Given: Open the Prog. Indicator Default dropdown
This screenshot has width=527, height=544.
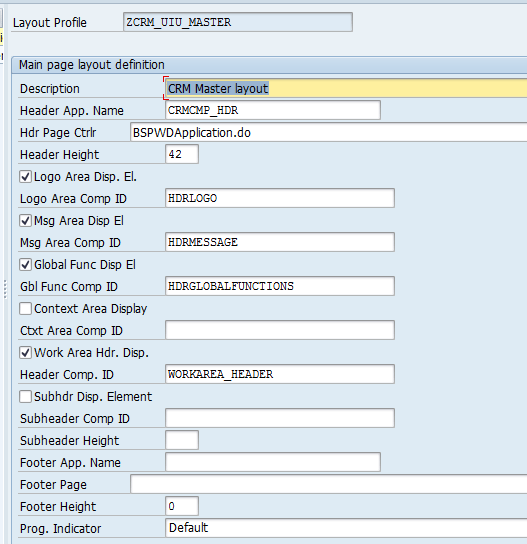Looking at the screenshot, I should (346, 528).
